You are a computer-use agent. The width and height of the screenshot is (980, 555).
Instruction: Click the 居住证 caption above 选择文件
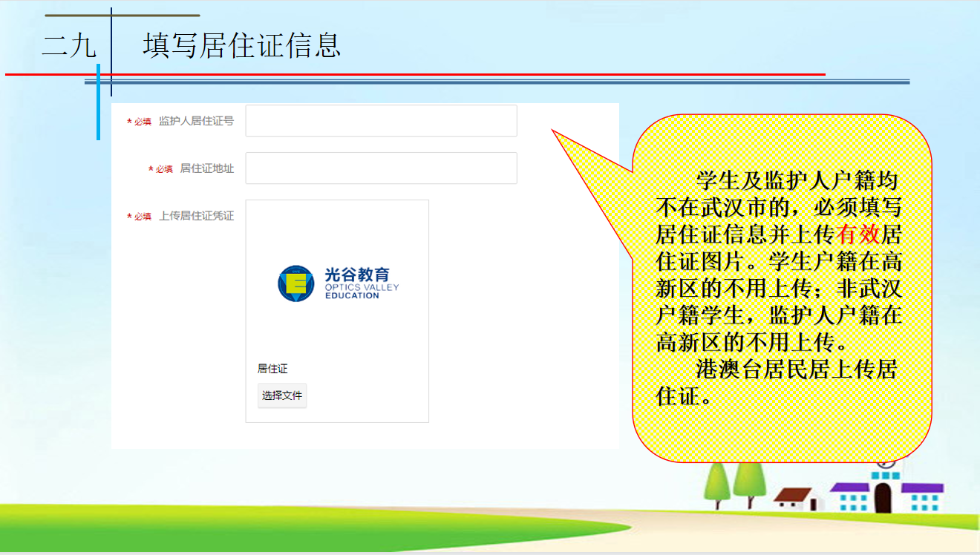tap(272, 369)
